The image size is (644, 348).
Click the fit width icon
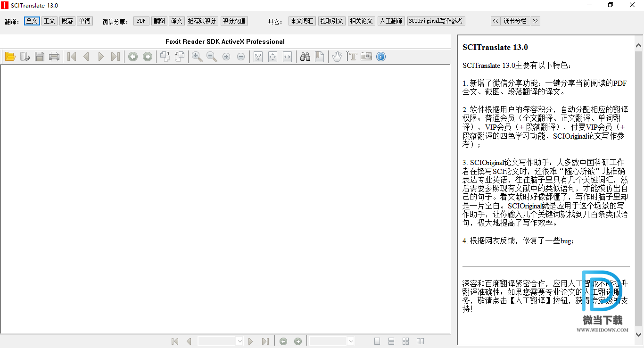(287, 57)
